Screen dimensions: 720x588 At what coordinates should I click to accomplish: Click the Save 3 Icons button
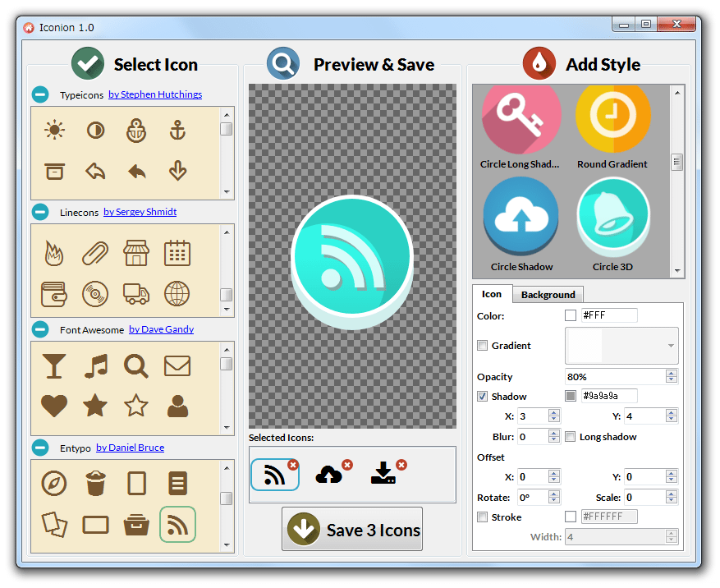[352, 529]
